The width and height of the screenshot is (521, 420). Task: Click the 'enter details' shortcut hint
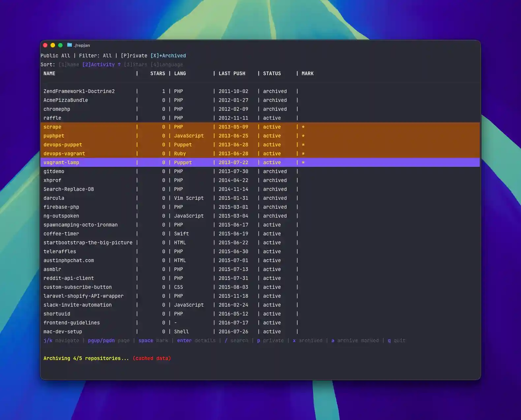(x=196, y=341)
